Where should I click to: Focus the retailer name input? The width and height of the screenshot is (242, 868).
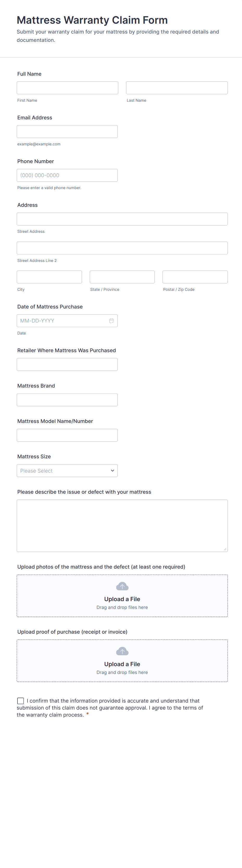pyautogui.click(x=67, y=365)
